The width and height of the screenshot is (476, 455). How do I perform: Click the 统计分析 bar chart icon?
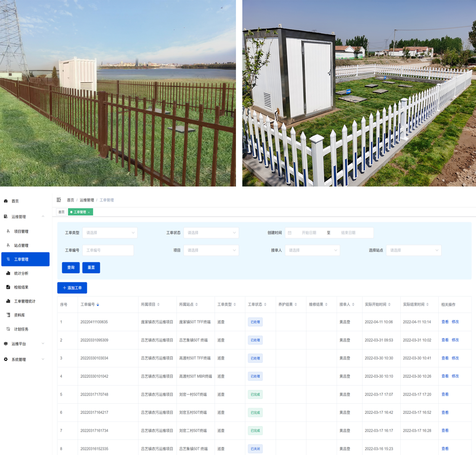pos(8,273)
